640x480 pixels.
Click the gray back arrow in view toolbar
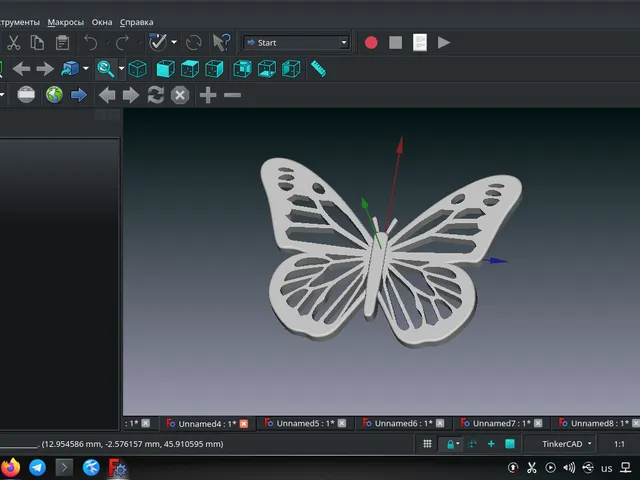tap(21, 69)
